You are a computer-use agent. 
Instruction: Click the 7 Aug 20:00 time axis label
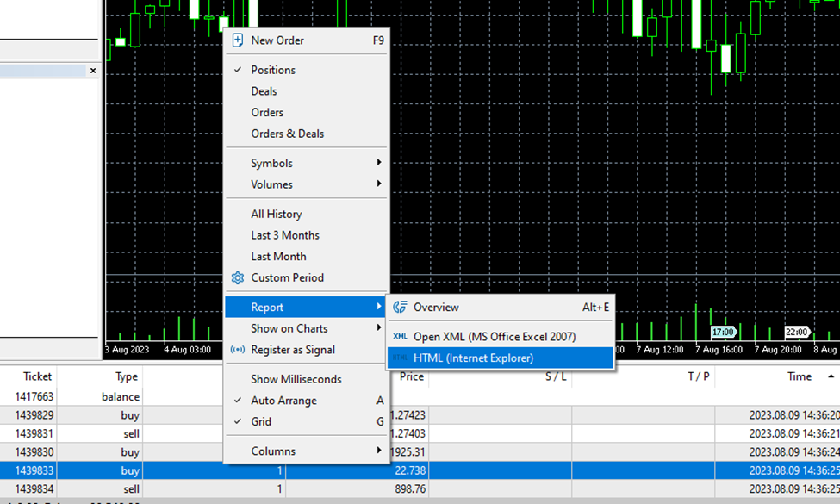pyautogui.click(x=778, y=350)
